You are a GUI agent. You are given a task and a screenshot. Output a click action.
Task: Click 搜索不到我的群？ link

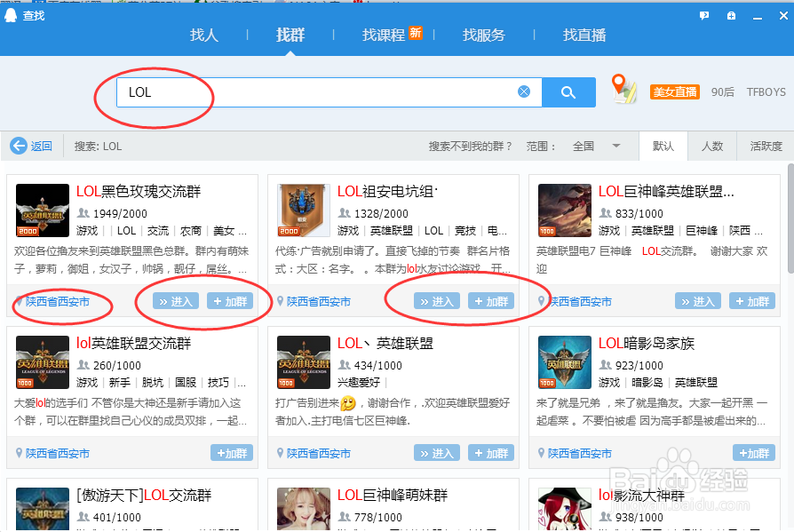(471, 147)
